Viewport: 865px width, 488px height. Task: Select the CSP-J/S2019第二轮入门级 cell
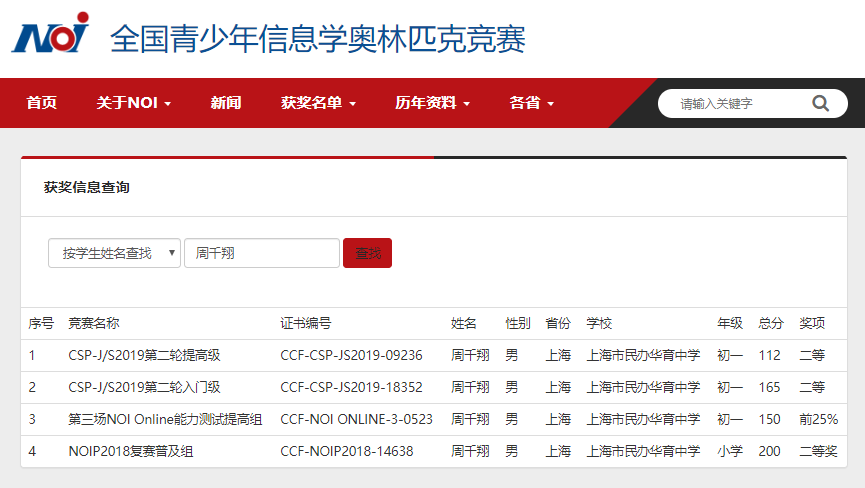click(x=145, y=387)
